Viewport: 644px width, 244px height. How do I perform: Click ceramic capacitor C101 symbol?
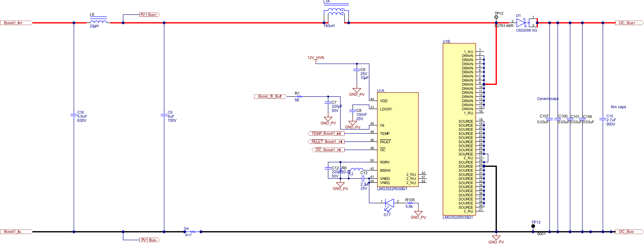(570, 119)
